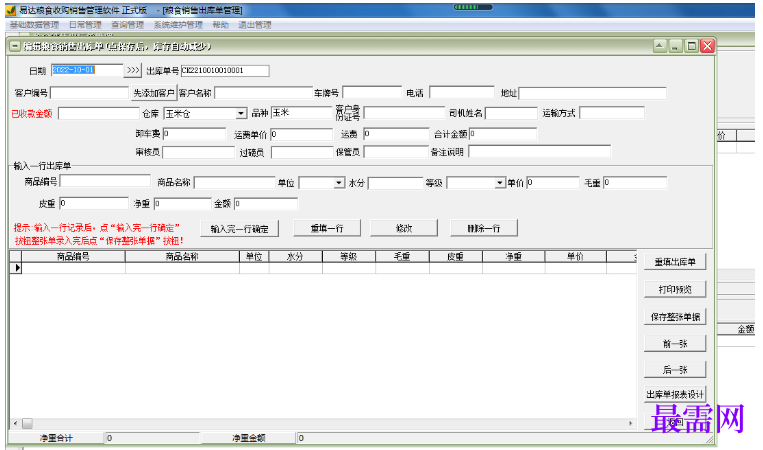Click the 重填一行 button

(x=327, y=228)
